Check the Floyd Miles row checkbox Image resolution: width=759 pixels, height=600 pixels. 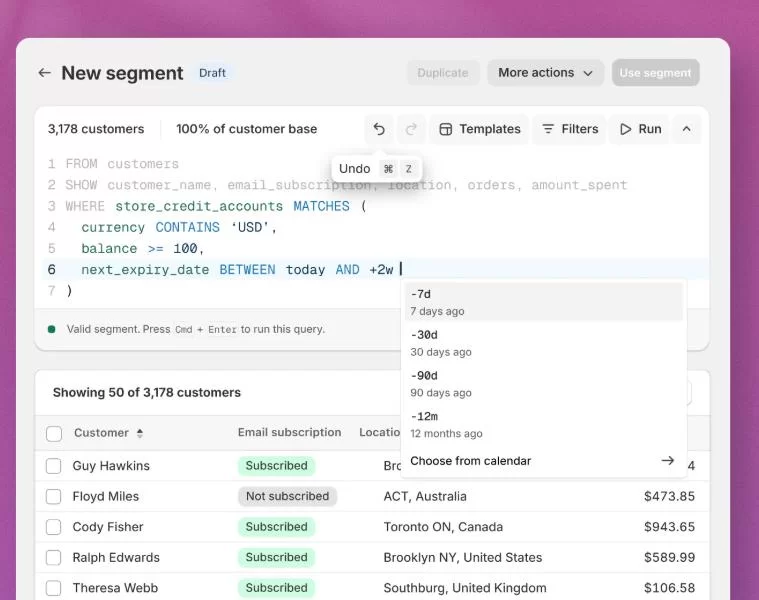[53, 496]
